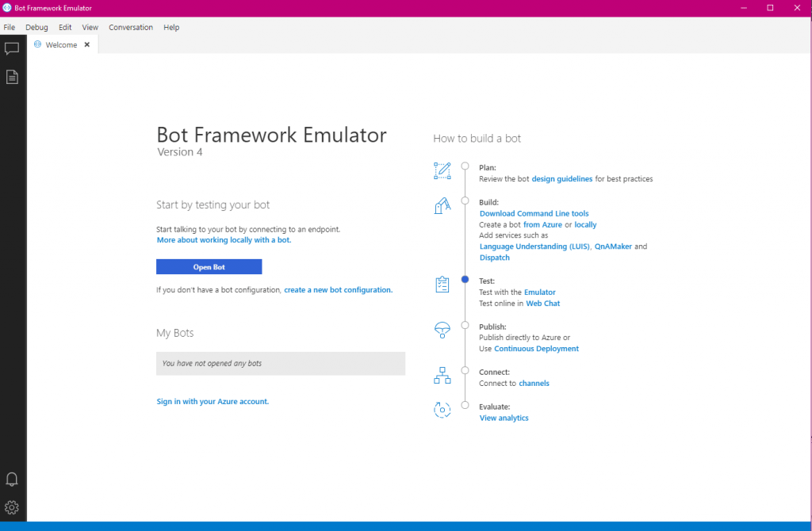Click the Connect step network icon

coord(442,375)
